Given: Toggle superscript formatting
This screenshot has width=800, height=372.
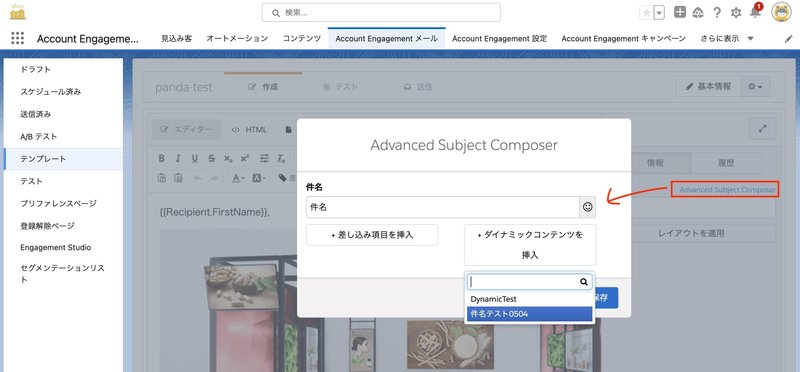Looking at the screenshot, I should pos(245,159).
